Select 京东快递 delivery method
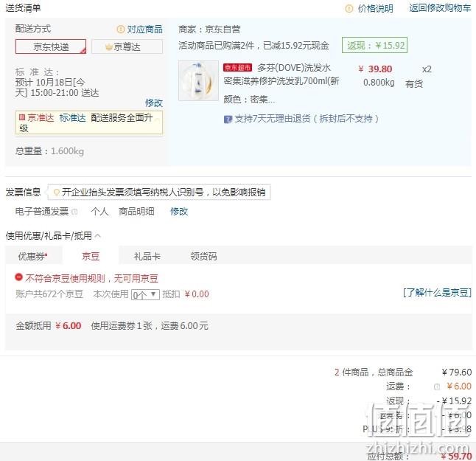 pyautogui.click(x=51, y=46)
